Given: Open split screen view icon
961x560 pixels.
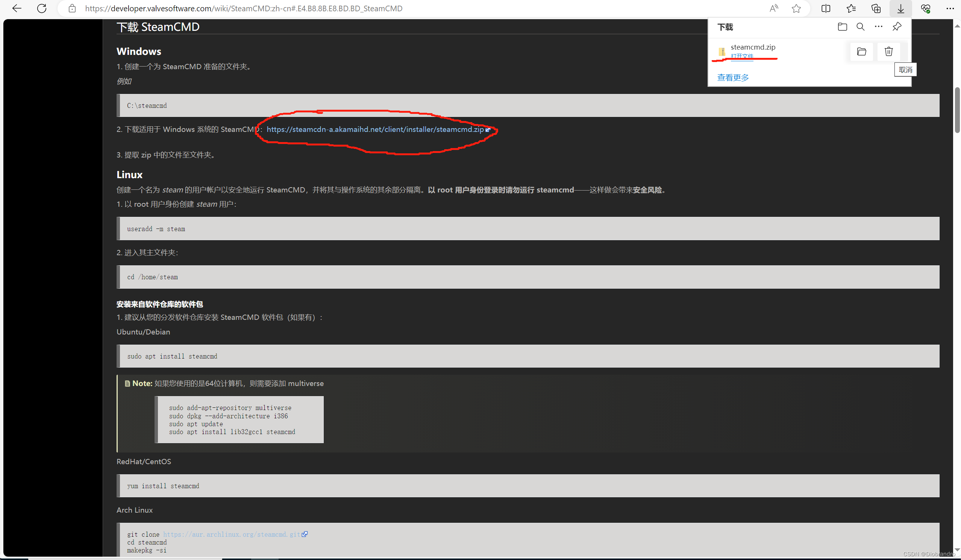Looking at the screenshot, I should tap(826, 8).
